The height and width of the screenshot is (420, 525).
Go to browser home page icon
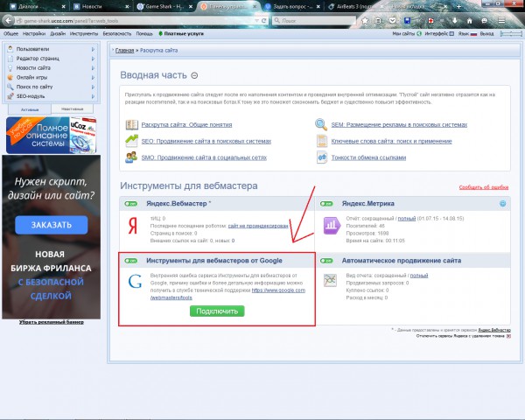[x=469, y=21]
